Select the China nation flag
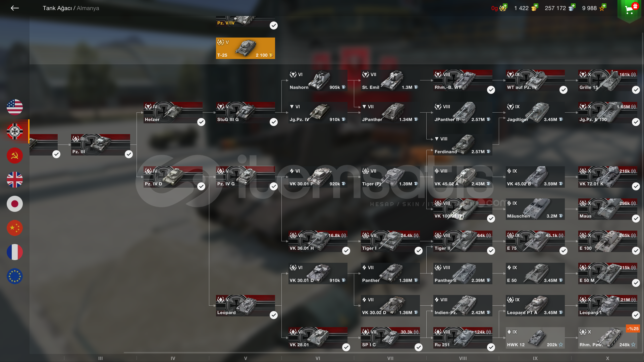This screenshot has width=644, height=362. (15, 228)
